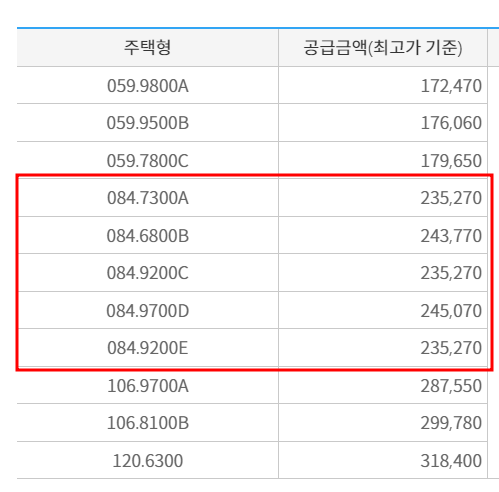Select housing type 084.7300A cell
This screenshot has width=499, height=492.
coord(148,198)
